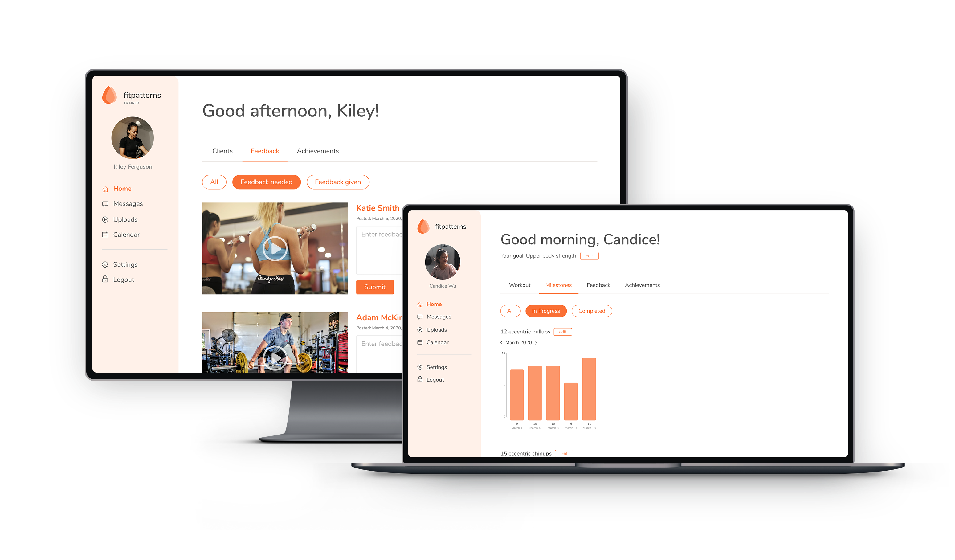The image size is (955, 560).
Task: Select the fitpatterns flame logo icon
Action: [109, 95]
